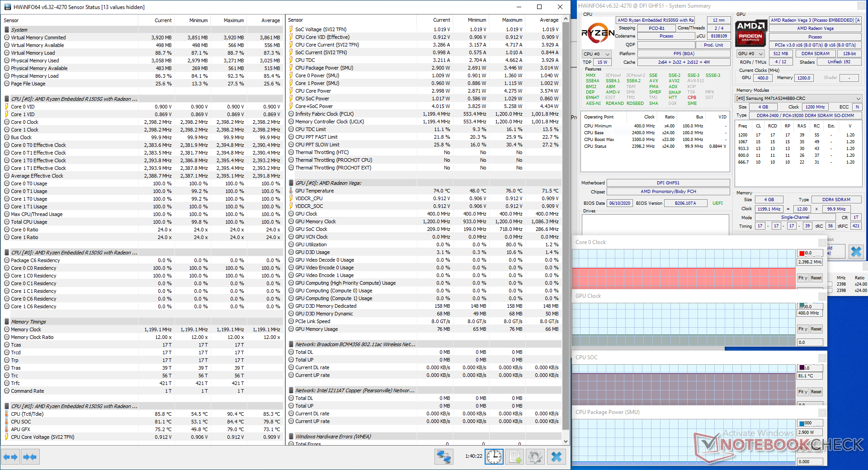Screen dimensions: 868x470
Task: Click the clock elapsed-time reset icon
Action: pos(494,457)
